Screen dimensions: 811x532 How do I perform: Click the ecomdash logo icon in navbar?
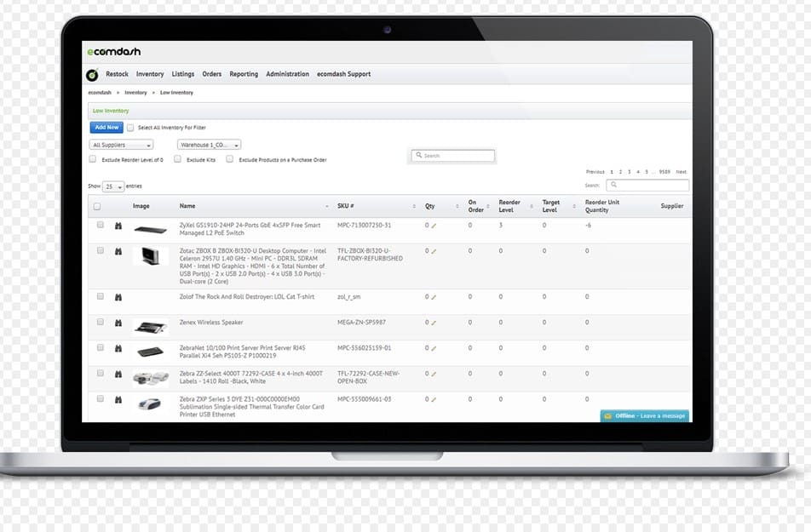pos(92,75)
